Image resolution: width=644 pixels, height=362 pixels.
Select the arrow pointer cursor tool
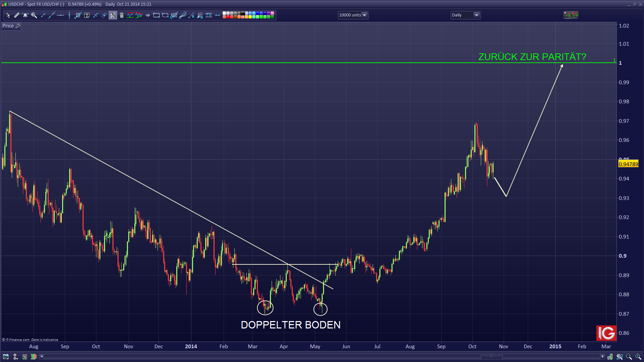pyautogui.click(x=8, y=15)
